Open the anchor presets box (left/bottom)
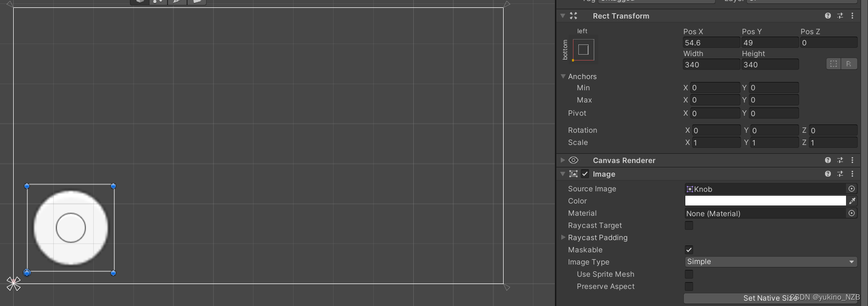This screenshot has width=868, height=306. pos(583,50)
